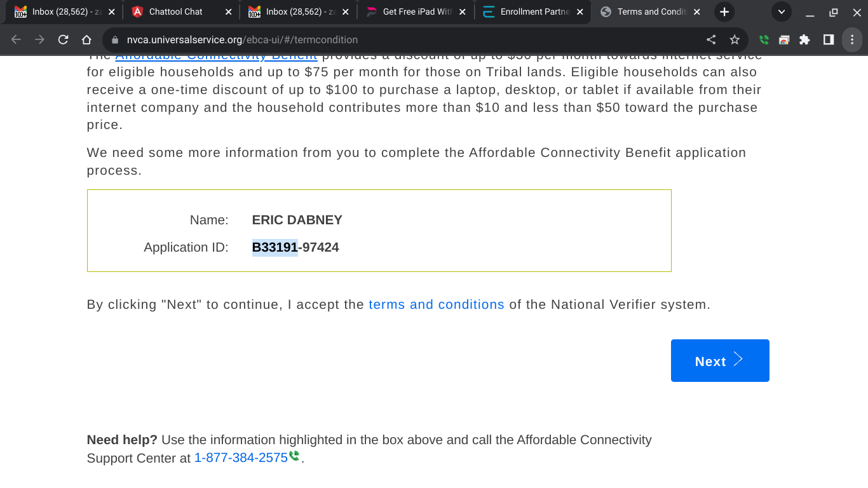Navigate back with the arrow icon
868x488 pixels.
point(16,39)
